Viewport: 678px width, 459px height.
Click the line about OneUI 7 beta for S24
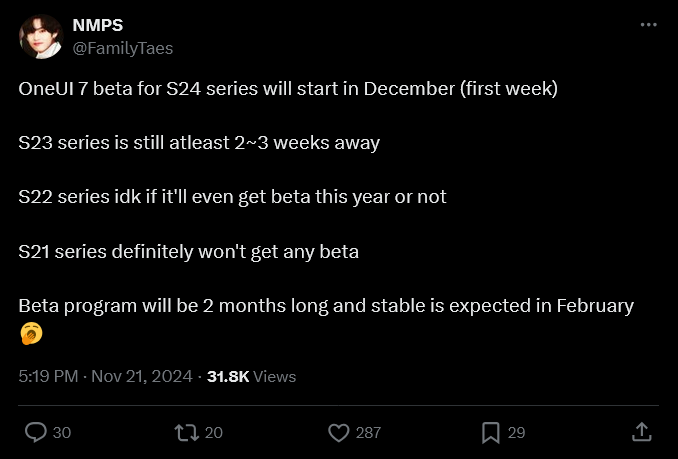click(x=288, y=88)
